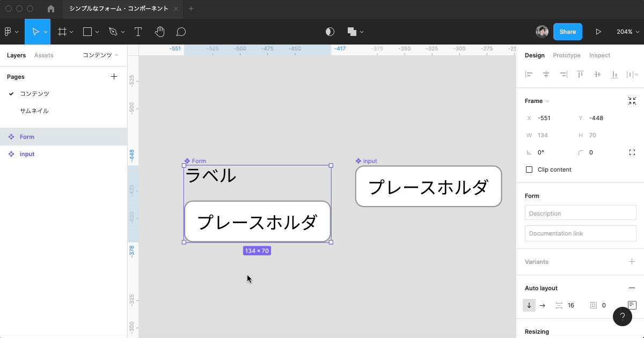
Task: Set auto layout direction to vertical
Action: [x=529, y=305]
